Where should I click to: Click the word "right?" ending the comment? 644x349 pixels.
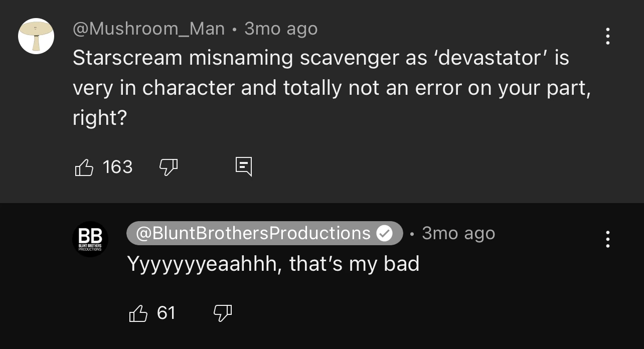[100, 118]
